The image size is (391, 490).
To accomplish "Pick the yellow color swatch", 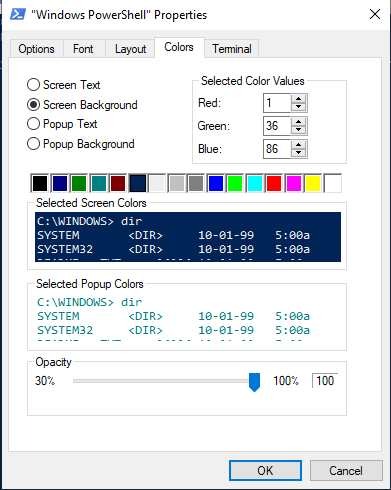I will pyautogui.click(x=313, y=183).
